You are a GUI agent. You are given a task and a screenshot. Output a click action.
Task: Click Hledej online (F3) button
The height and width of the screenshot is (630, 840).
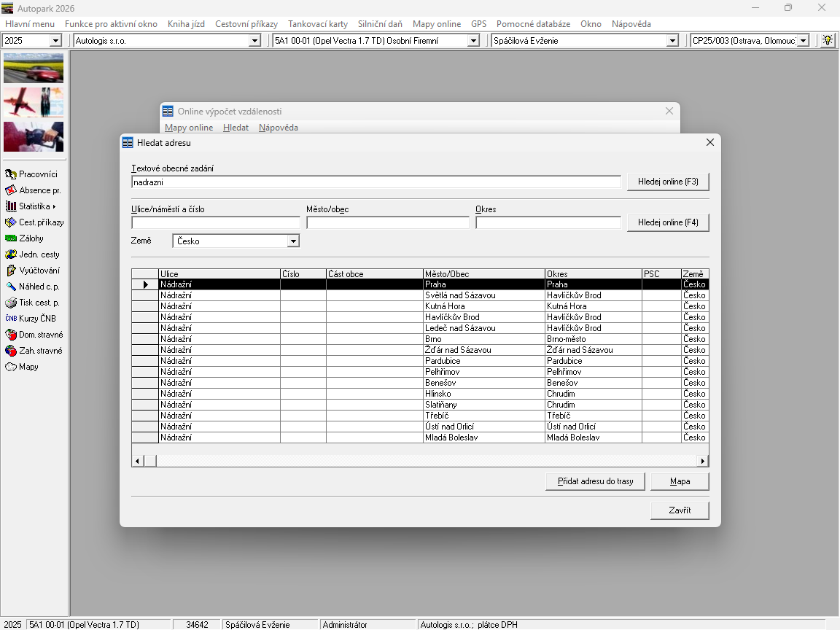[667, 182]
